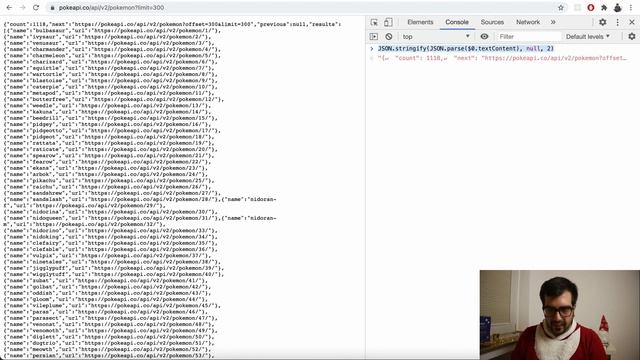The height and width of the screenshot is (360, 640).
Task: Open the Sources tab
Action: pos(492,22)
